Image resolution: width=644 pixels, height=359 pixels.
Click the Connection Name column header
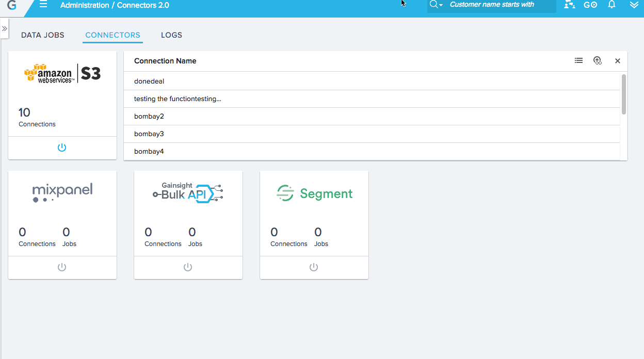coord(165,61)
